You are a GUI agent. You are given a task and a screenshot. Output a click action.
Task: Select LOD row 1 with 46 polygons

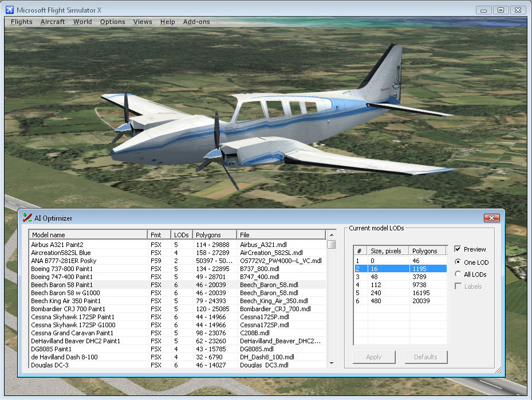coord(400,261)
